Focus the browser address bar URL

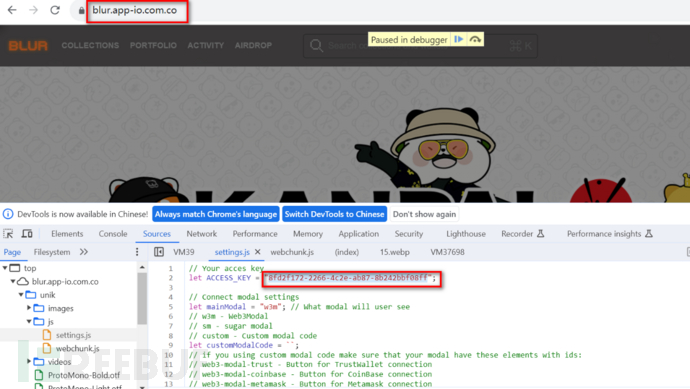(135, 10)
